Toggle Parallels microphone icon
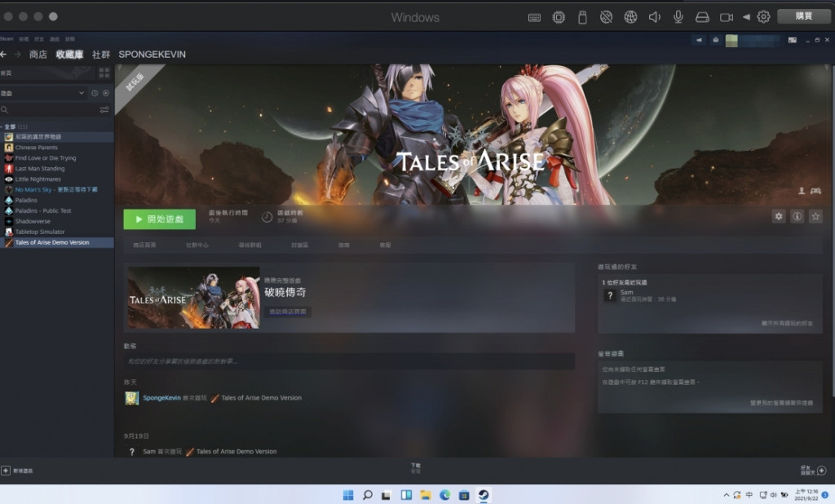 (x=678, y=17)
